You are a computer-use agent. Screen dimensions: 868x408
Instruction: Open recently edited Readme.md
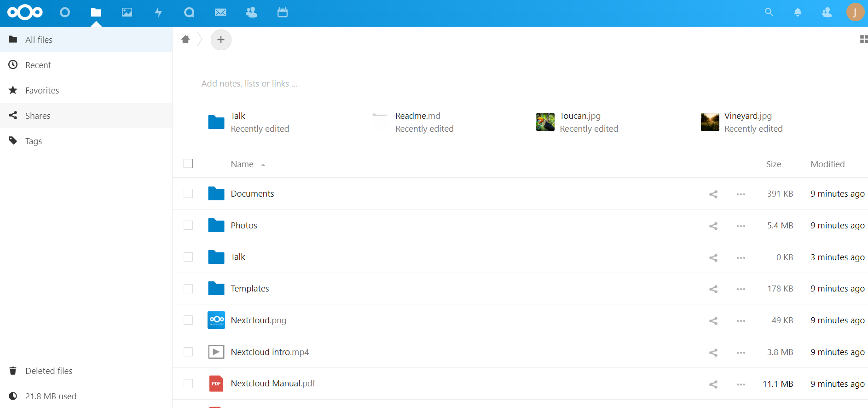(413, 122)
